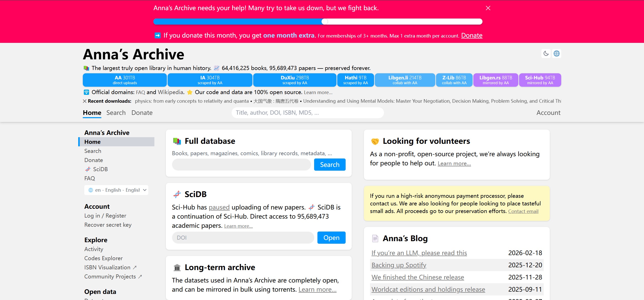644x300 pixels.
Task: Click Donate link in banner
Action: [x=472, y=36]
